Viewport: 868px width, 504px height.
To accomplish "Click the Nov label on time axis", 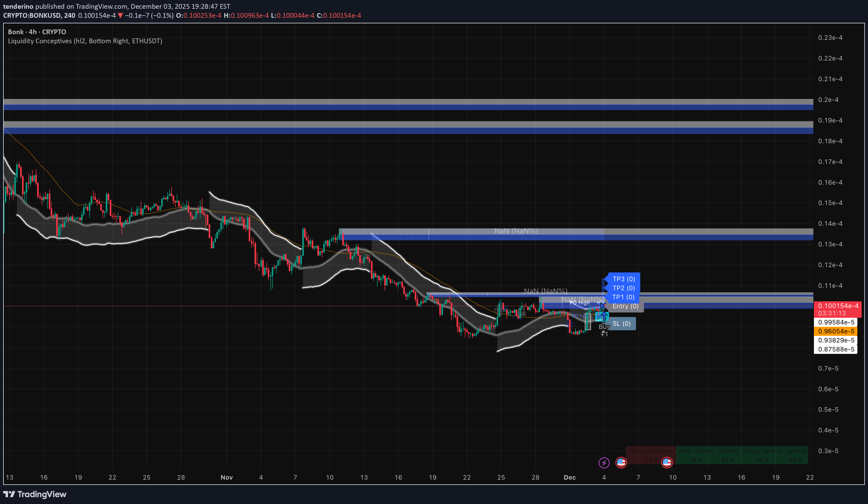I will pyautogui.click(x=226, y=477).
